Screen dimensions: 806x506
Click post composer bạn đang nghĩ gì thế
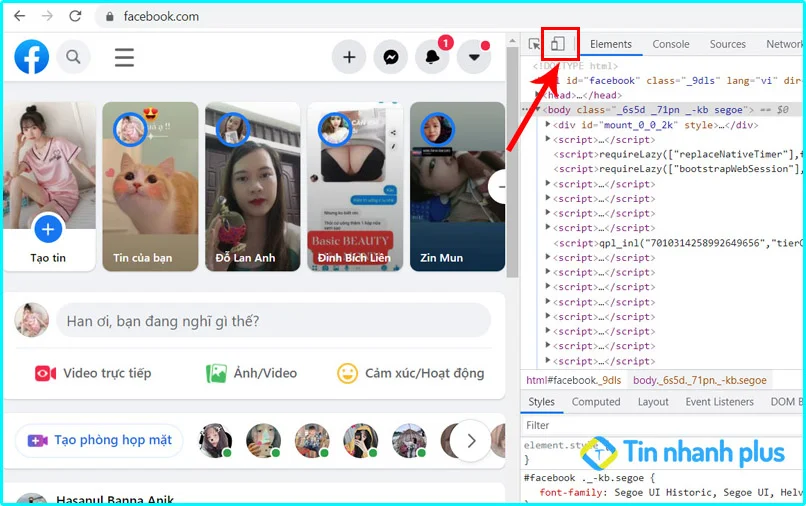pyautogui.click(x=273, y=321)
